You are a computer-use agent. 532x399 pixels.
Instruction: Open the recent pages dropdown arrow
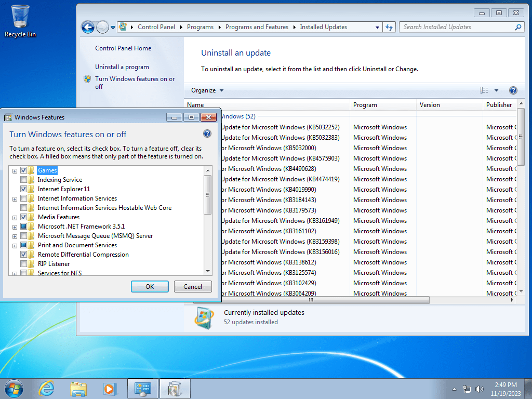(113, 28)
